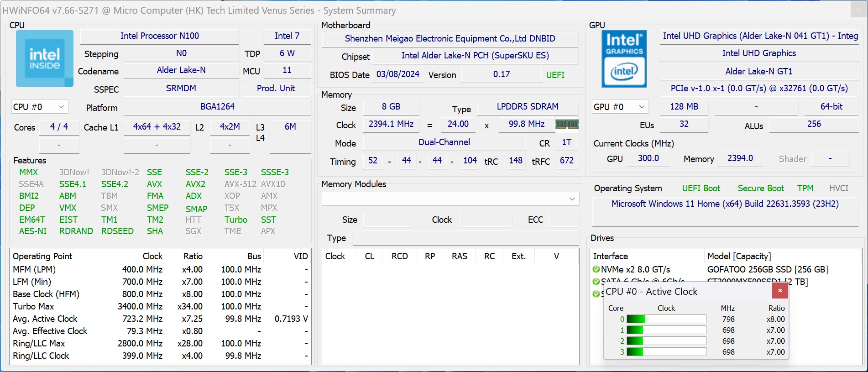Click the memory size 8 GB value

click(391, 107)
